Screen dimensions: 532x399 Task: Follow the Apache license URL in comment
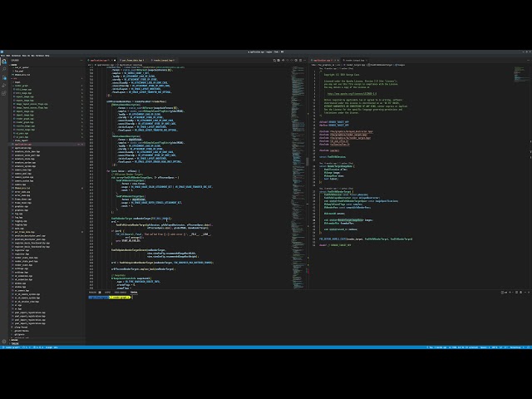352,94
